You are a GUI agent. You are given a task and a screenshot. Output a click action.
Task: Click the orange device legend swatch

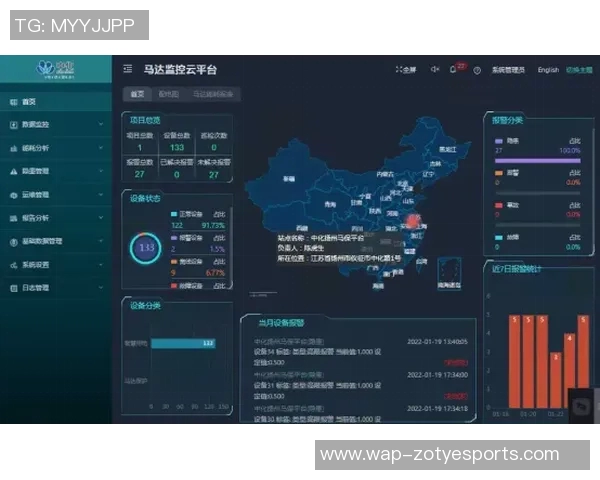tap(174, 261)
